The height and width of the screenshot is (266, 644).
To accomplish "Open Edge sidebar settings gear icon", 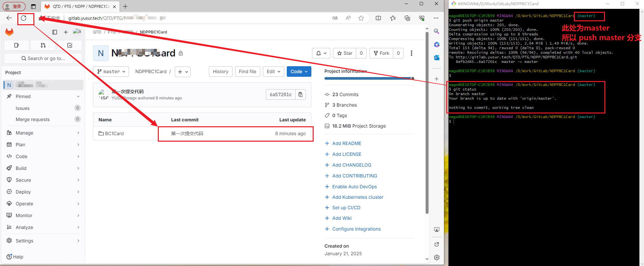I will pos(436,257).
